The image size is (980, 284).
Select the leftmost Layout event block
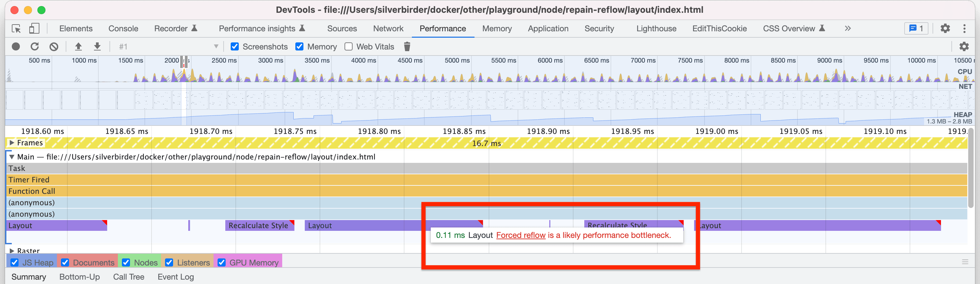(57, 225)
